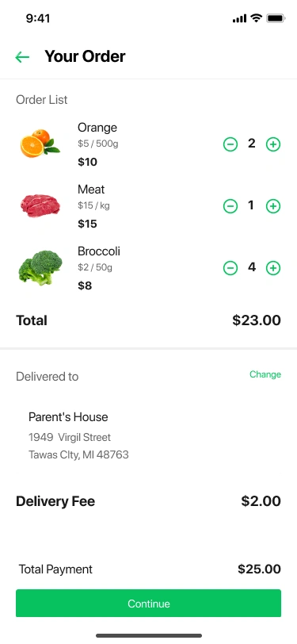Open the Meat product image

pyautogui.click(x=40, y=205)
